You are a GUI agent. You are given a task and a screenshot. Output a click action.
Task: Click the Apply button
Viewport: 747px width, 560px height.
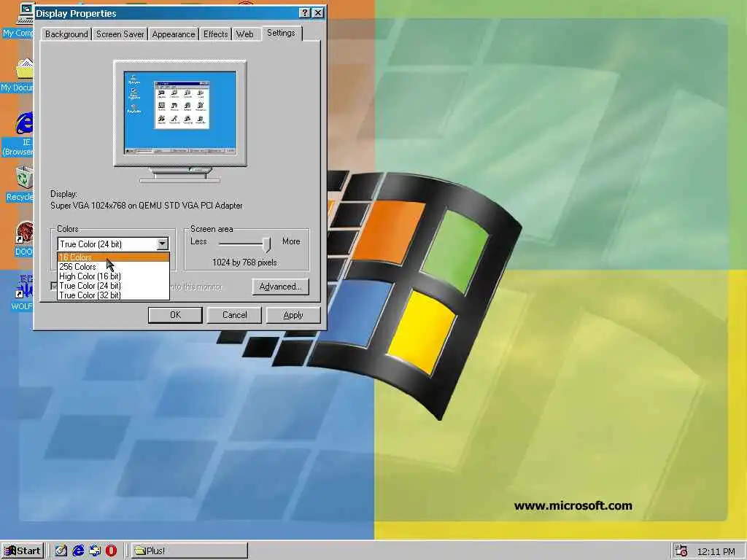(293, 315)
